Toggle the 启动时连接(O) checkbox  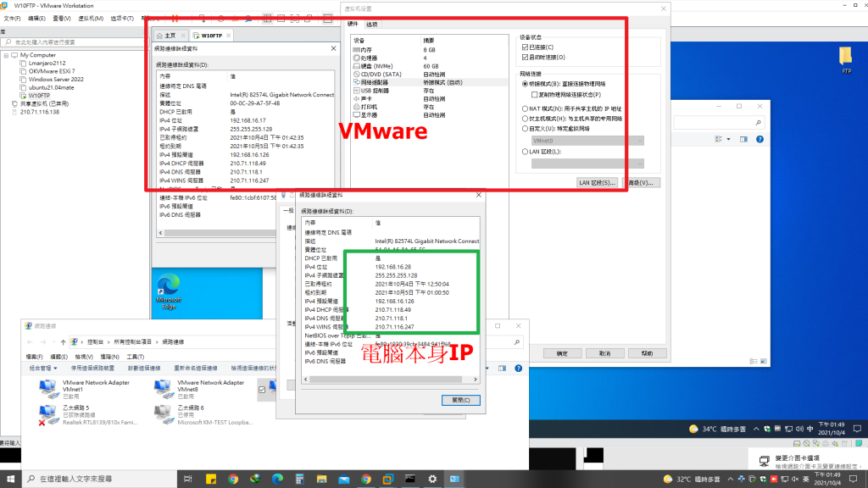click(x=526, y=57)
